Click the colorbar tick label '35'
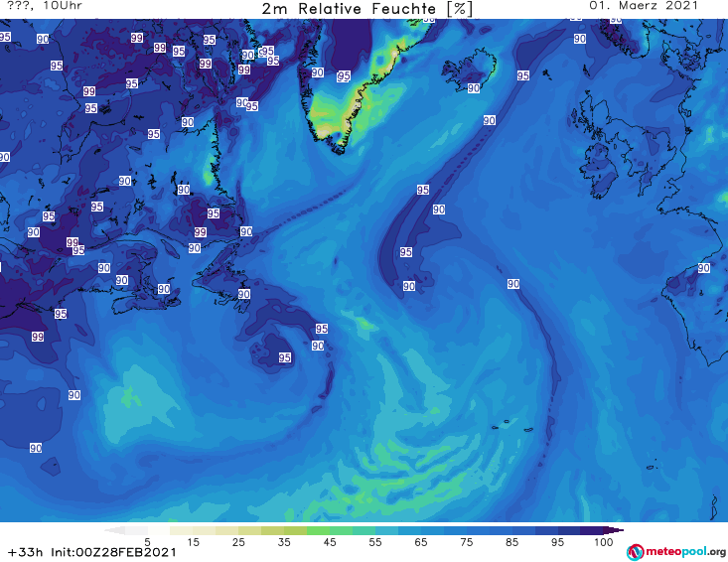Viewport: 728px width, 562px height. click(284, 542)
